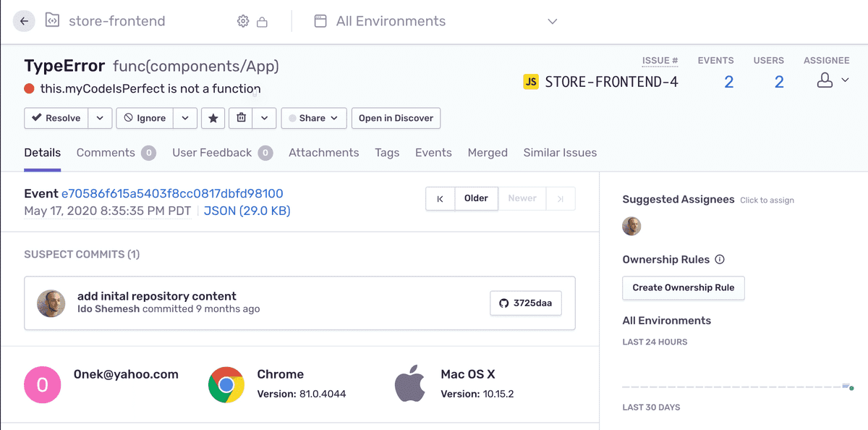Screen dimensions: 868x430
Task: Click the Older event button
Action: (476, 198)
